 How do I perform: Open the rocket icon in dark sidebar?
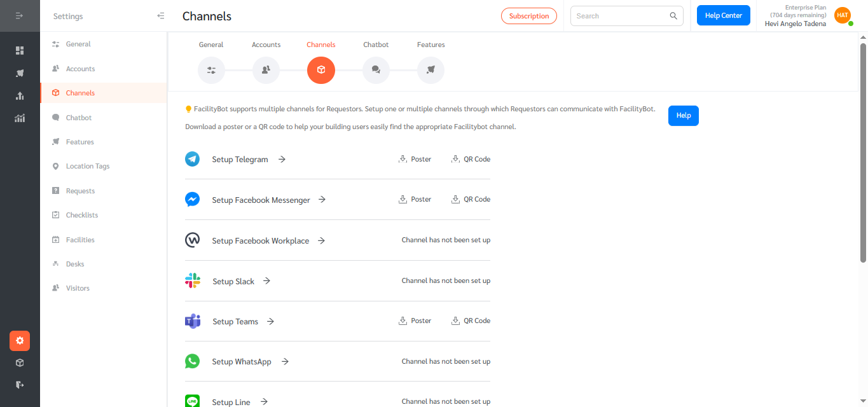[x=20, y=73]
